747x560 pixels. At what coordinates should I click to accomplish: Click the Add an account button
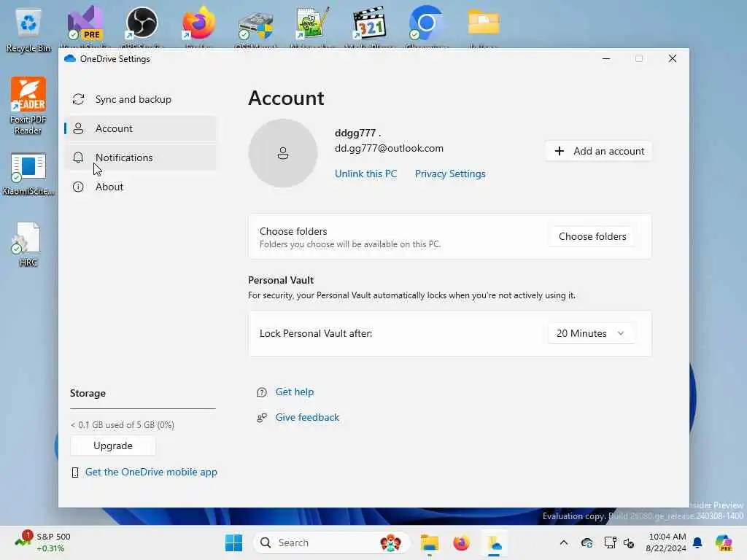598,151
